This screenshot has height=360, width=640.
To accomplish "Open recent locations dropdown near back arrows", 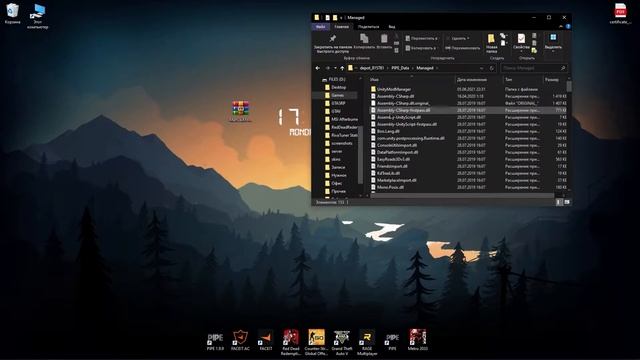I will [x=335, y=68].
